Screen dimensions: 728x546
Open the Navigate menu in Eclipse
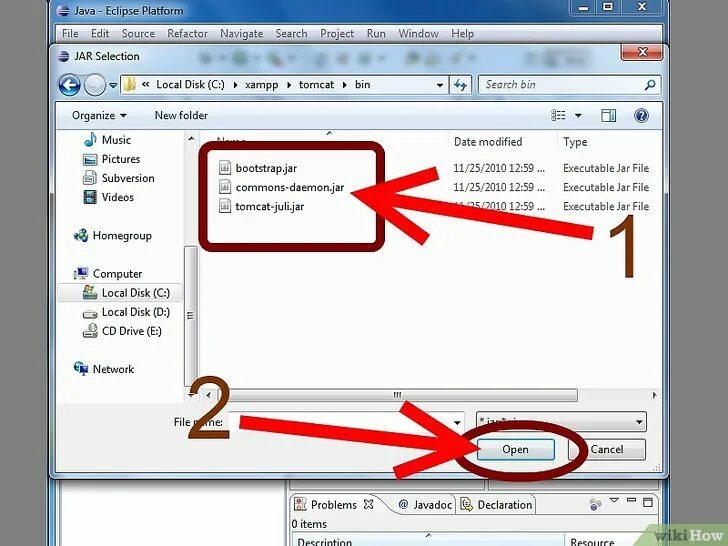tap(241, 33)
